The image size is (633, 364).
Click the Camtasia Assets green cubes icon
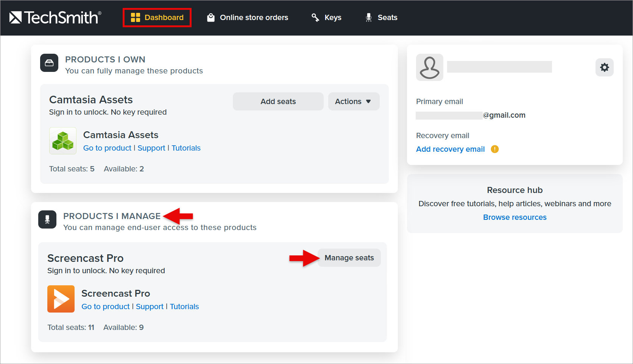click(x=63, y=141)
